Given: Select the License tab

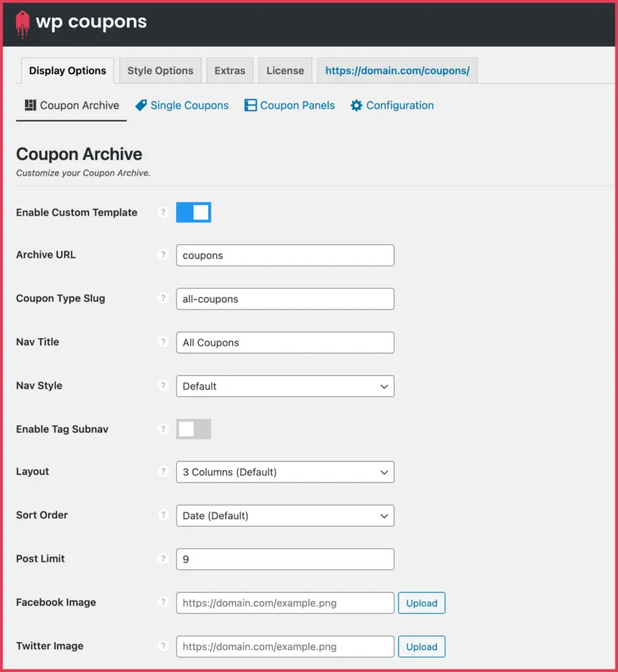Looking at the screenshot, I should pos(284,70).
